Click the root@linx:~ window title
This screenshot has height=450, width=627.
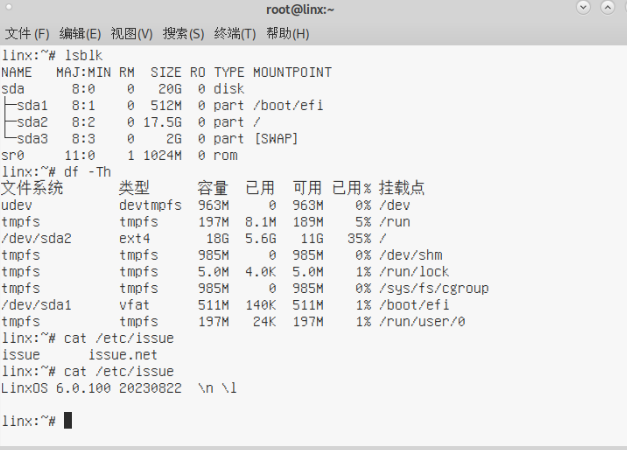pos(300,10)
